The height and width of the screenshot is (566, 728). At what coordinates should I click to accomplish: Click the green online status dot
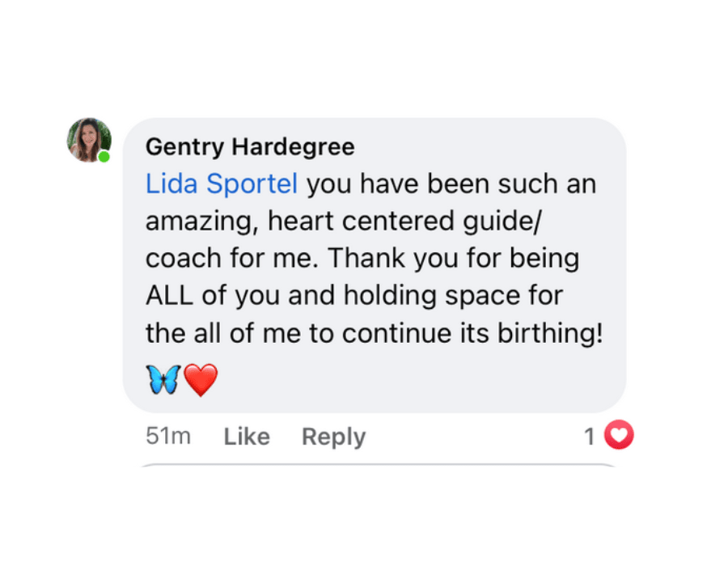(x=104, y=155)
